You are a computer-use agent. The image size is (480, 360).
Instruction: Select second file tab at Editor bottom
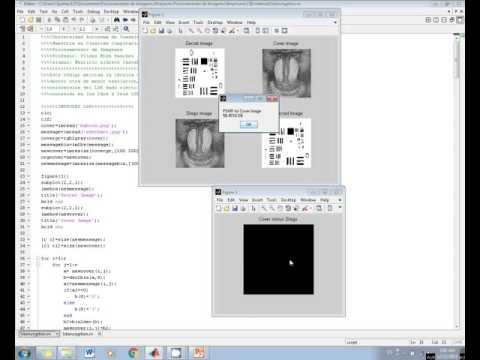pos(82,334)
